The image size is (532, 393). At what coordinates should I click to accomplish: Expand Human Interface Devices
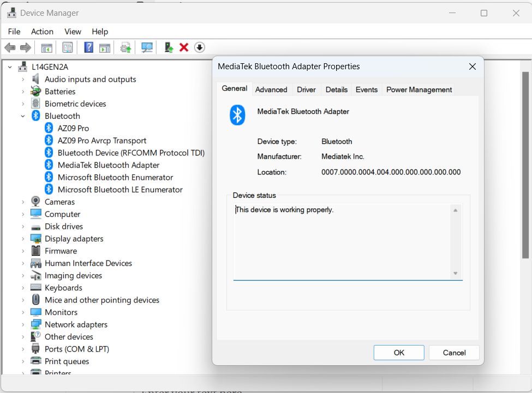click(23, 263)
